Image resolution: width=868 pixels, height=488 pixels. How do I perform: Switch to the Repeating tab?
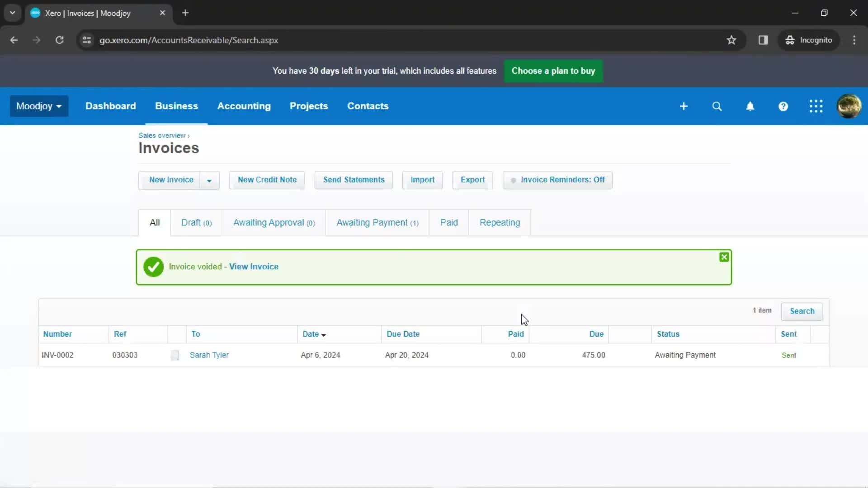coord(500,223)
